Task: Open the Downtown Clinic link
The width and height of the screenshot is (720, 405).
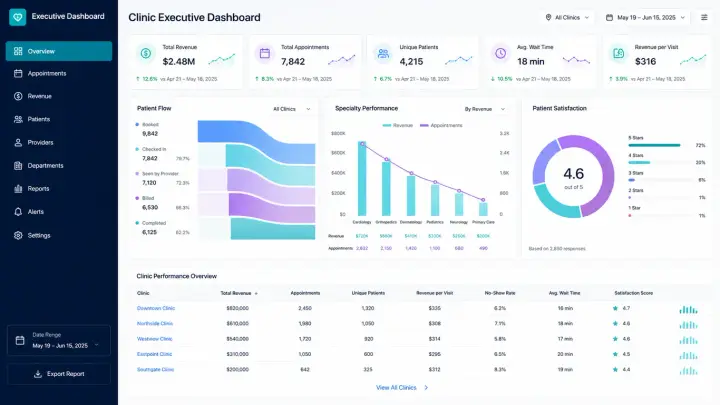Action: pos(156,309)
